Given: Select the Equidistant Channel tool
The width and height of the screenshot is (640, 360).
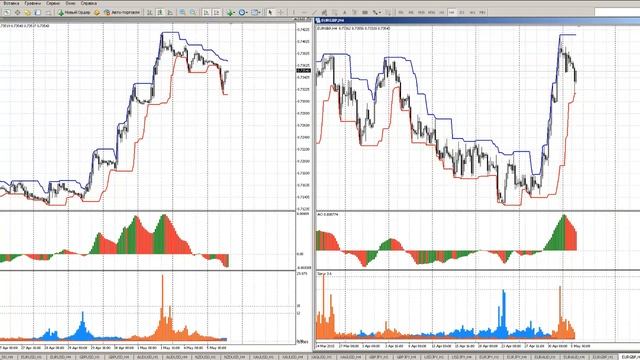Looking at the screenshot, I should click(324, 13).
